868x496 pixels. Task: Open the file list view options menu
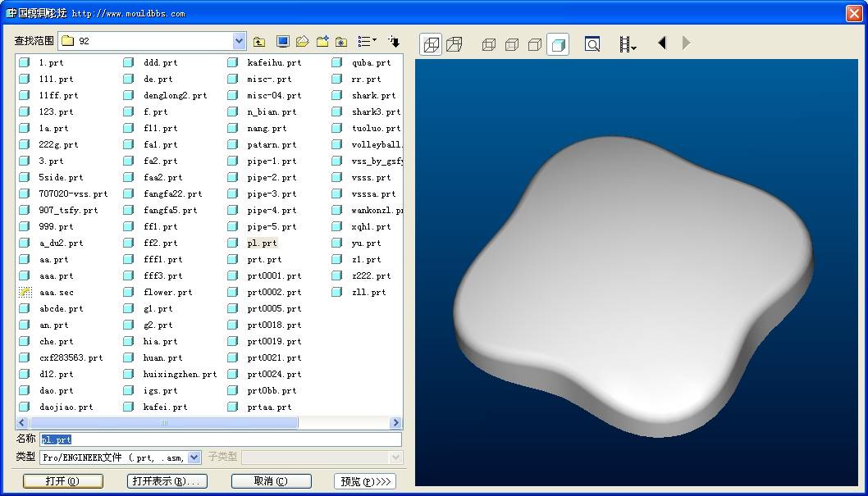[x=367, y=42]
